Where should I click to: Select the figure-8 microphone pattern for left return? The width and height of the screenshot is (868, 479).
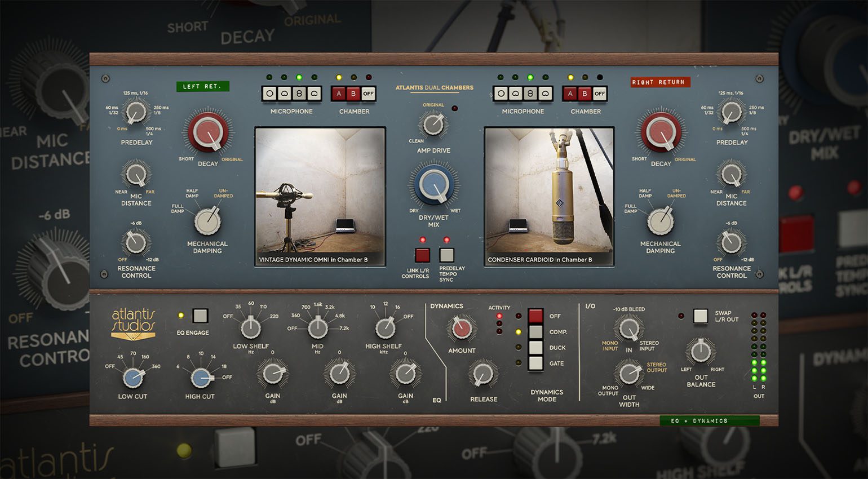(299, 93)
